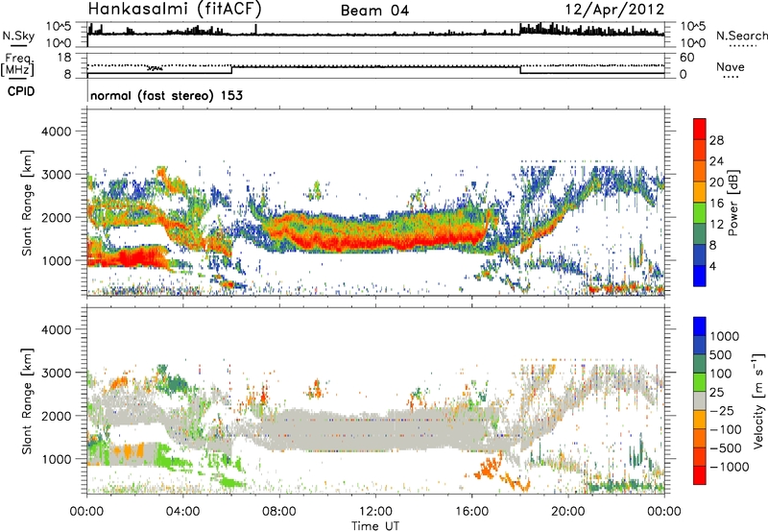Click '4000' on power panel range axis
This screenshot has width=768, height=532.
click(56, 132)
